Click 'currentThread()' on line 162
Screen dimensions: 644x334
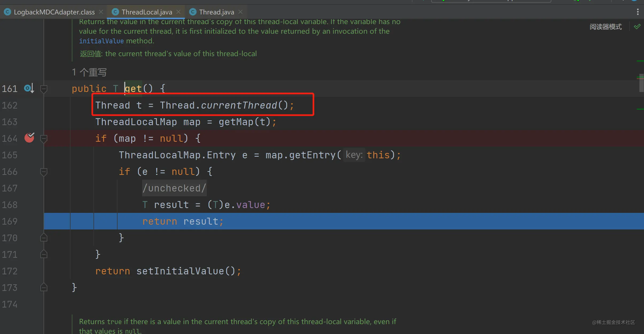pyautogui.click(x=245, y=105)
